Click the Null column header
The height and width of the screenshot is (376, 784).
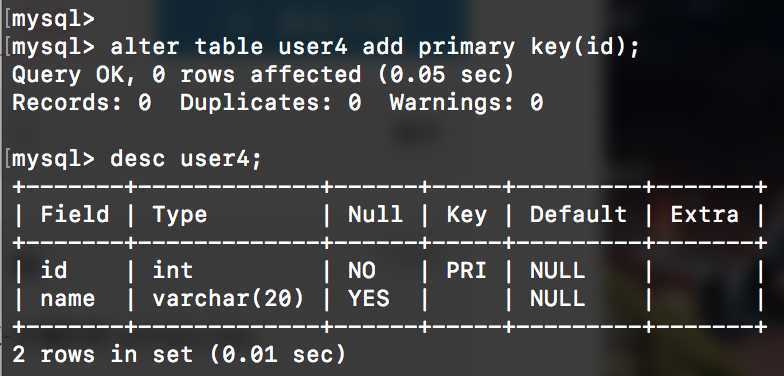click(x=375, y=214)
